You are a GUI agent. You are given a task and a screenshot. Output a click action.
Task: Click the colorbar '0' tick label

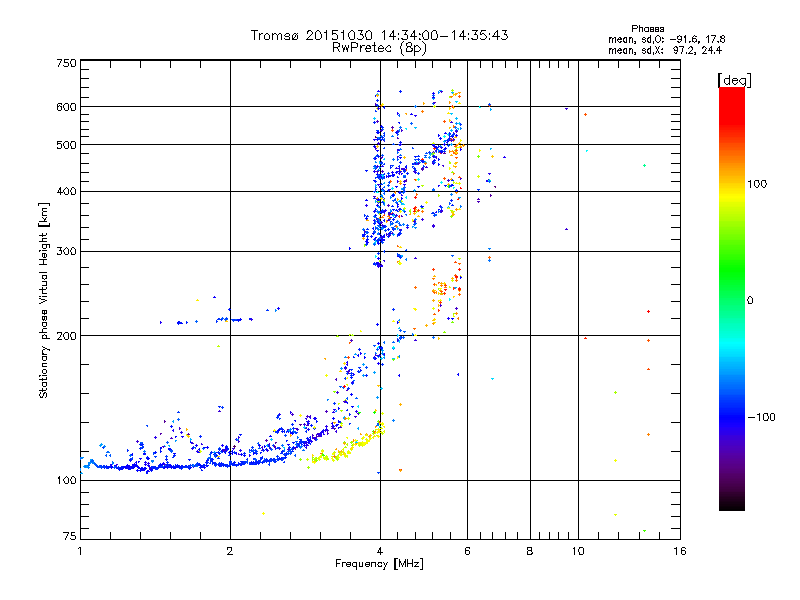click(749, 301)
